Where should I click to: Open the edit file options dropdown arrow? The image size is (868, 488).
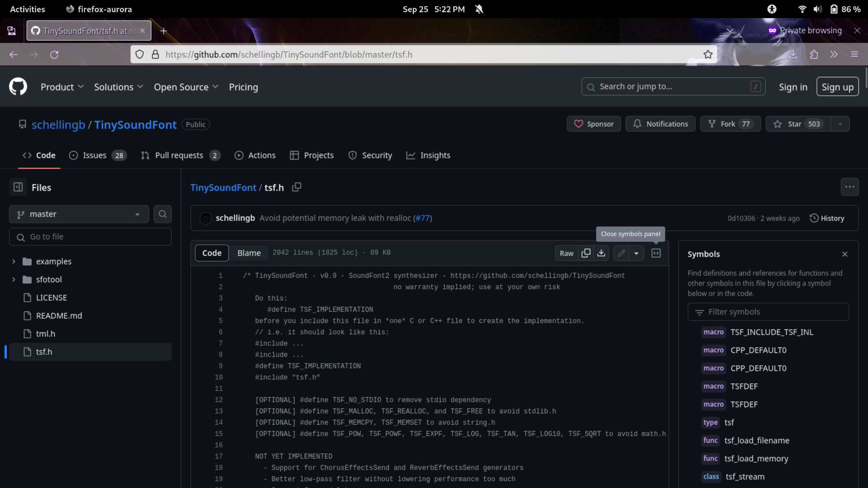[x=636, y=253]
